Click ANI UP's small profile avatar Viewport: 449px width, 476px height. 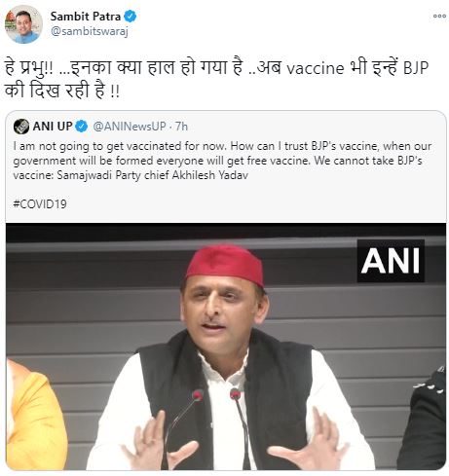pos(21,127)
